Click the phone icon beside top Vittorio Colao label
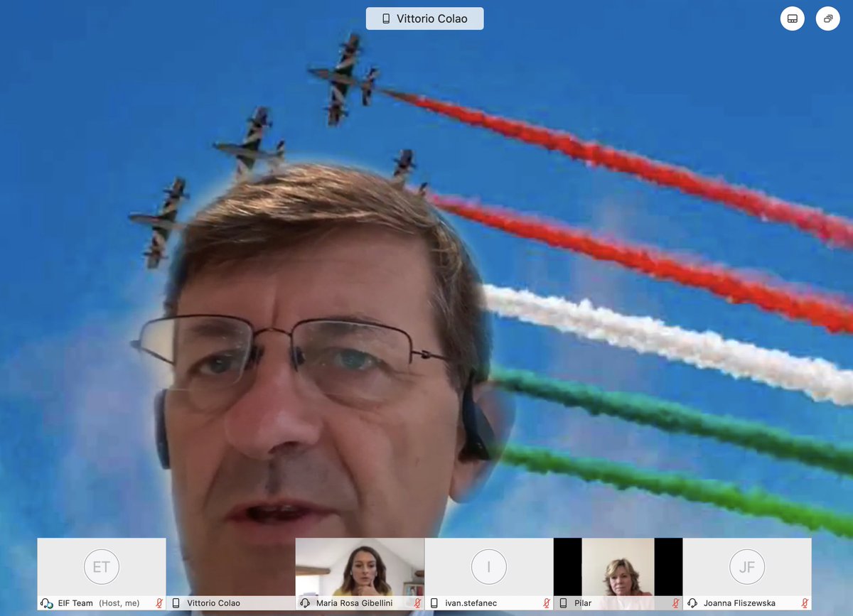The height and width of the screenshot is (616, 853). [386, 19]
